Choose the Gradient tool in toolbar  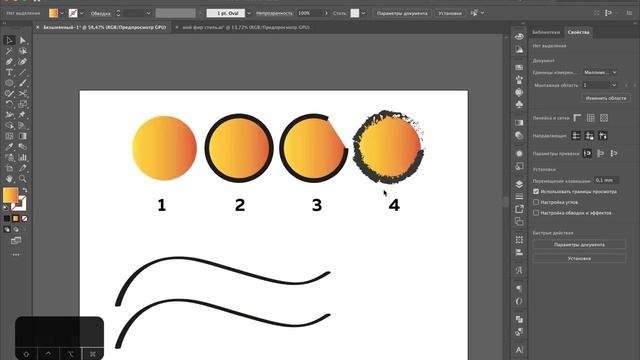tap(22, 136)
